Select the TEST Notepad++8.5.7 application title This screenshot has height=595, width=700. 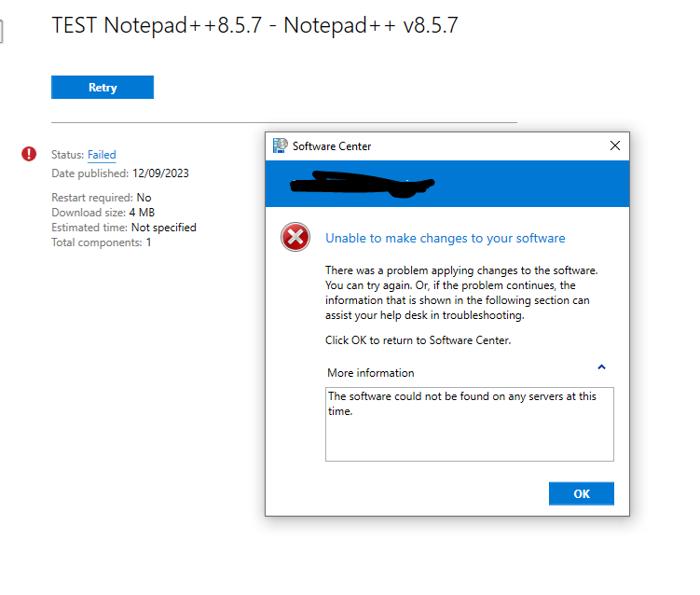[254, 25]
